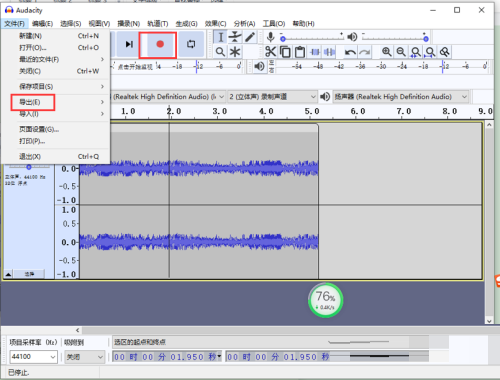The width and height of the screenshot is (500, 380).
Task: Expand the Export (E) submenu
Action: point(56,102)
